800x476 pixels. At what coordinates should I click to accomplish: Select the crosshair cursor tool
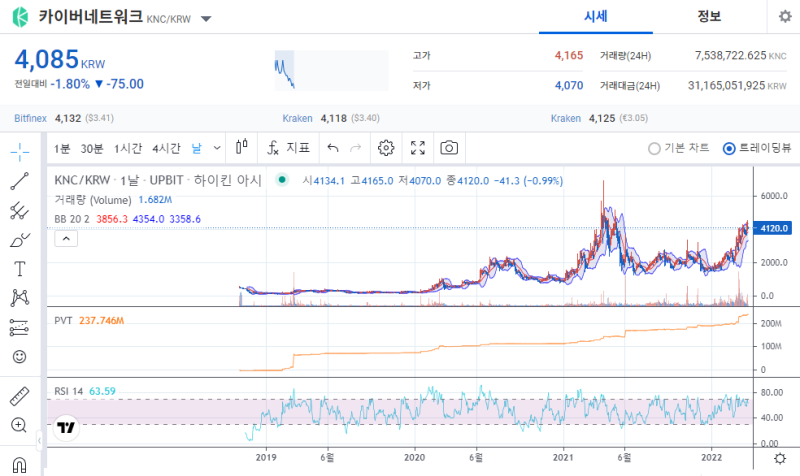[x=20, y=152]
